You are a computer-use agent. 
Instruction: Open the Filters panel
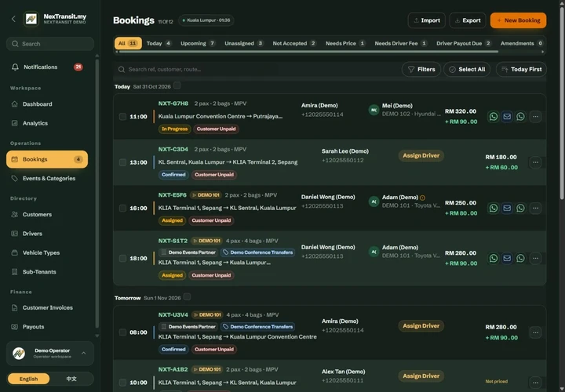[x=421, y=69]
